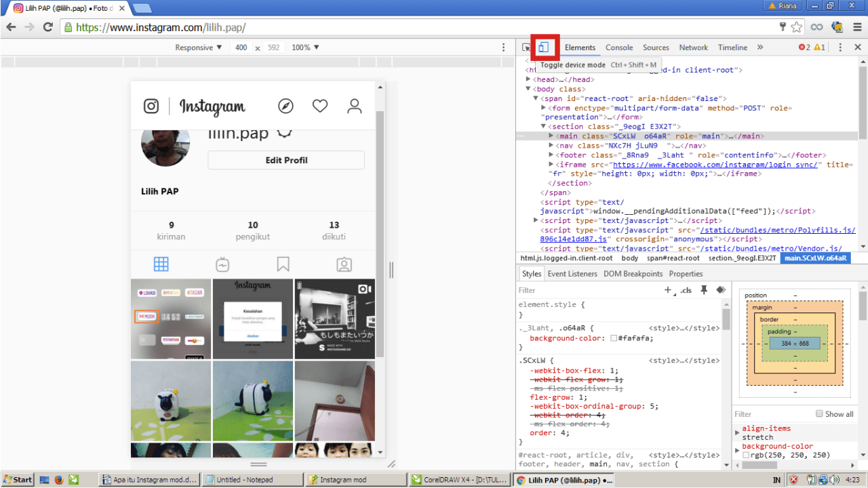The image size is (868, 488).
Task: Open Firefox from the taskbar quick launch
Action: tap(59, 480)
